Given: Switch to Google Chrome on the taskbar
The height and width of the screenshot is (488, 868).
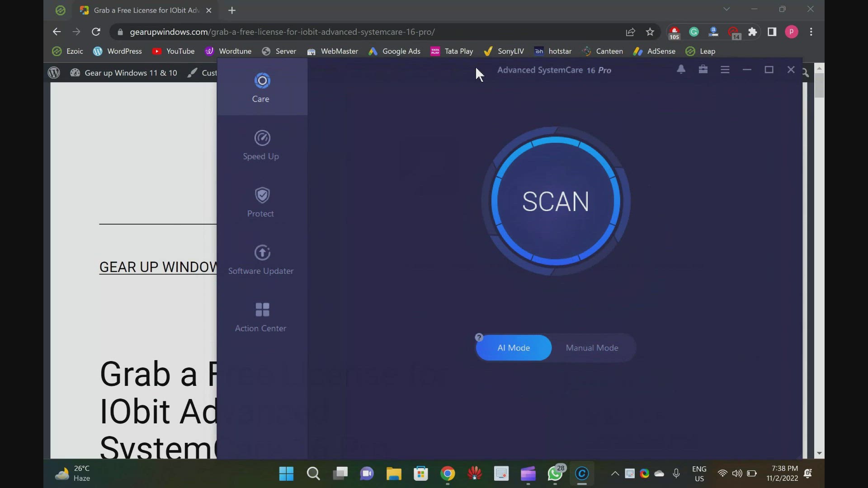Looking at the screenshot, I should click(448, 474).
